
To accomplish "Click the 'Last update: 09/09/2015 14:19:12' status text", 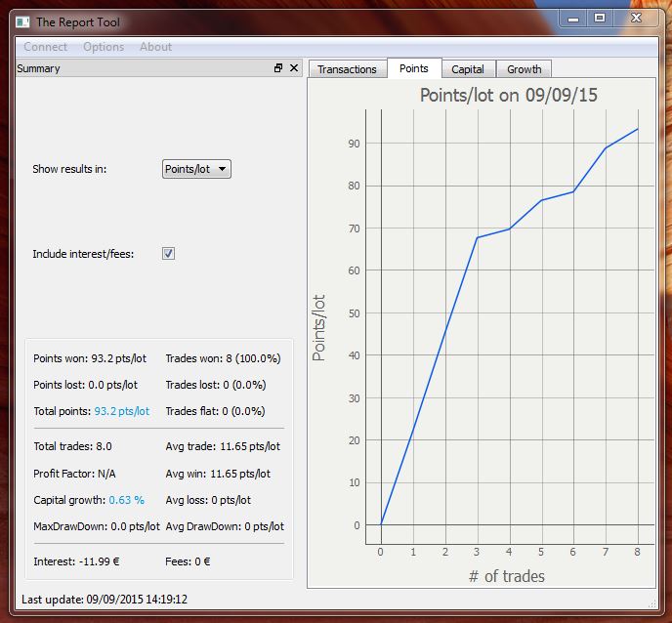I will tap(105, 600).
